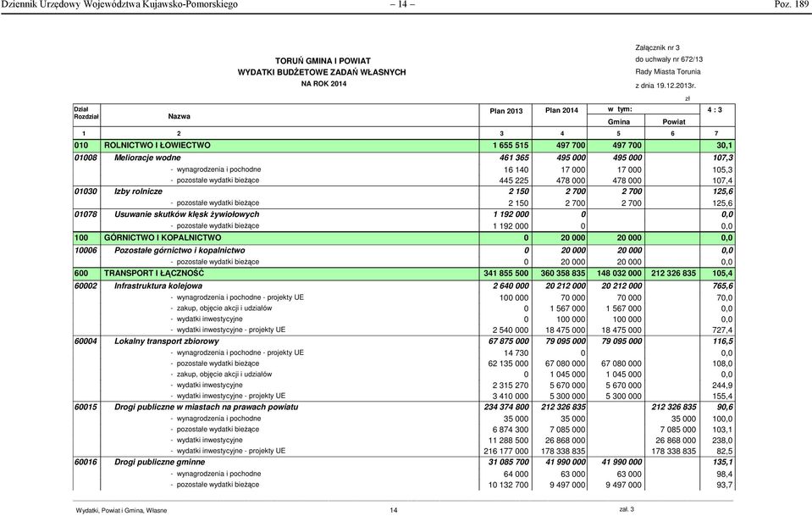This screenshot has width=812, height=516.
Task: Click '31 085 700' in Drogi gminne row
Action: pyautogui.click(x=509, y=462)
